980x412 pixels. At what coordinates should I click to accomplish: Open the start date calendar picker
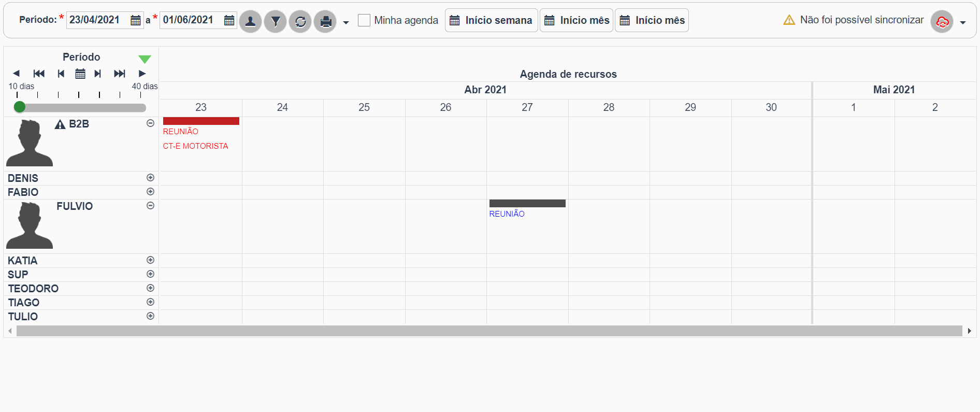coord(135,20)
